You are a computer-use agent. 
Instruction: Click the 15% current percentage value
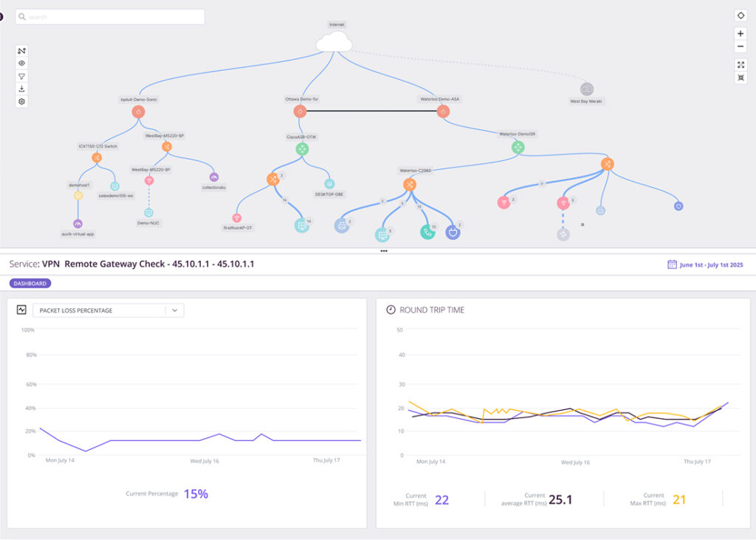(x=196, y=494)
